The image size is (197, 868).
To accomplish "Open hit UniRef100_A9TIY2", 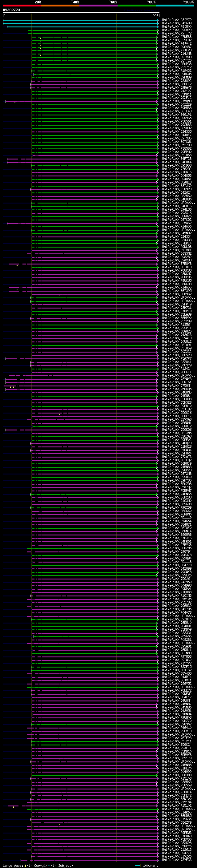I will pyautogui.click(x=177, y=33).
